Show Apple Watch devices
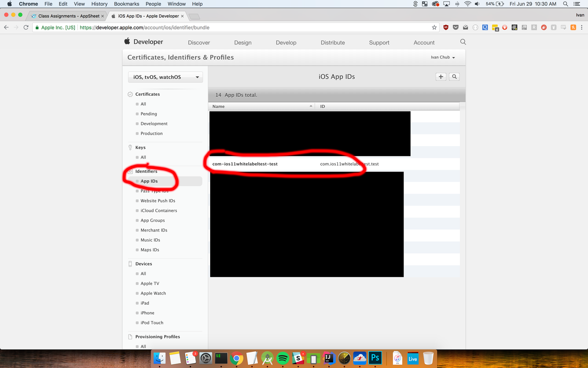This screenshot has width=588, height=368. coord(153,293)
